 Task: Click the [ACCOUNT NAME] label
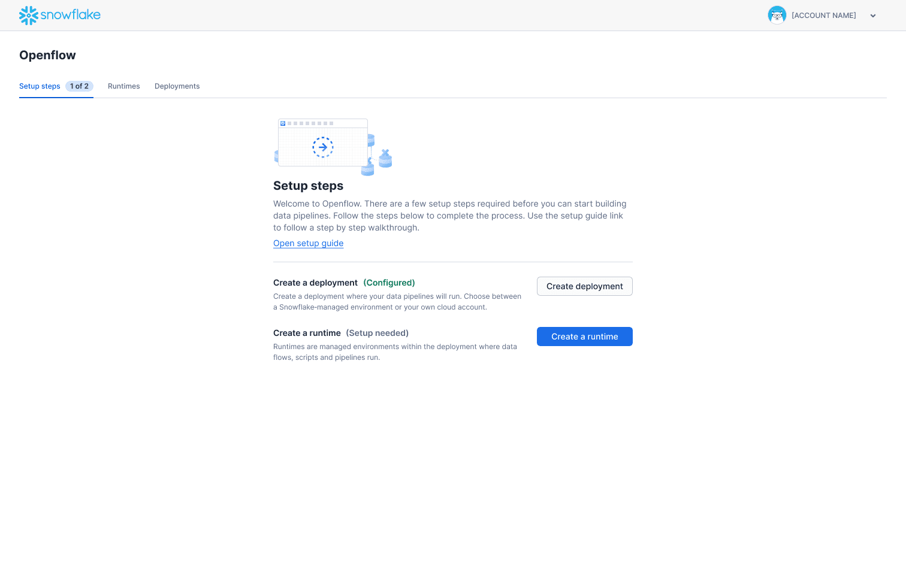point(824,16)
